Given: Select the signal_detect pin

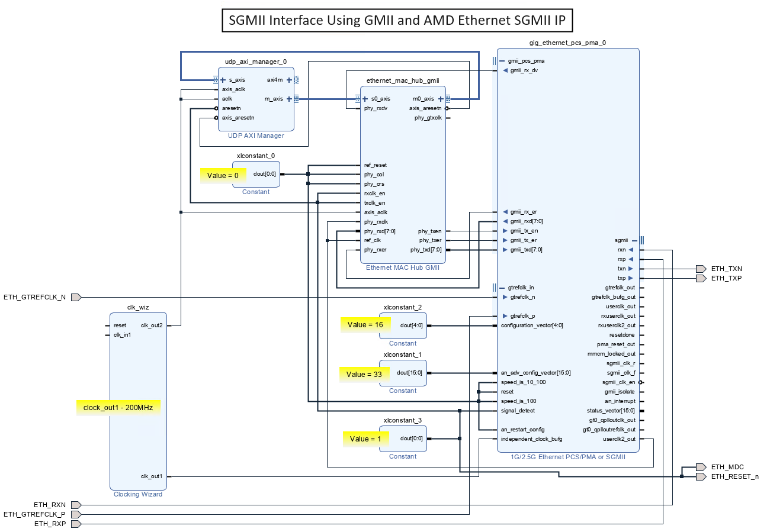Looking at the screenshot, I should tap(518, 411).
